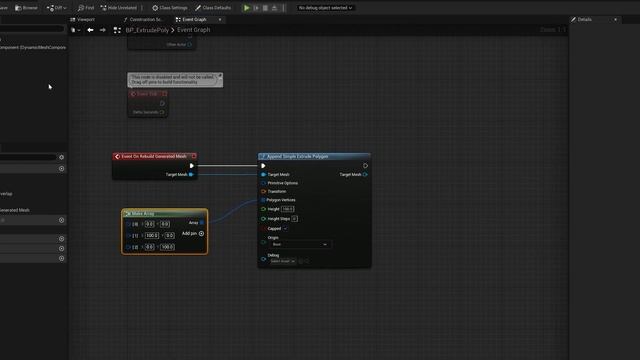Open Class Settings

[170, 8]
